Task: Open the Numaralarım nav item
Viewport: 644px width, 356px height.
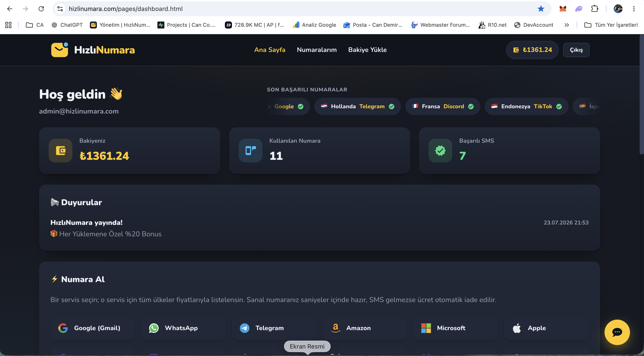Action: 317,50
